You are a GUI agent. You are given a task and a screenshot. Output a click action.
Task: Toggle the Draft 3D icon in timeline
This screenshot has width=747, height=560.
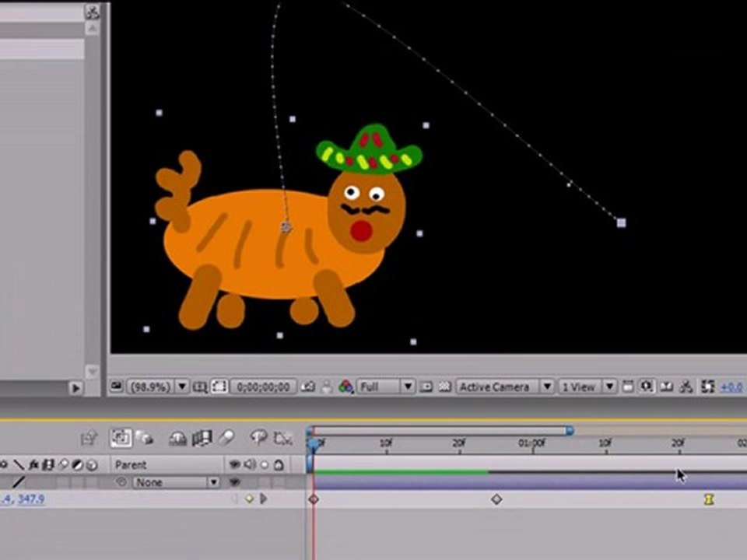click(x=145, y=437)
